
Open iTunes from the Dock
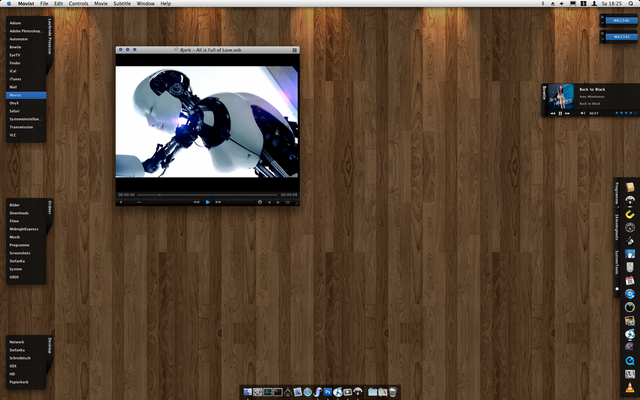coord(338,392)
